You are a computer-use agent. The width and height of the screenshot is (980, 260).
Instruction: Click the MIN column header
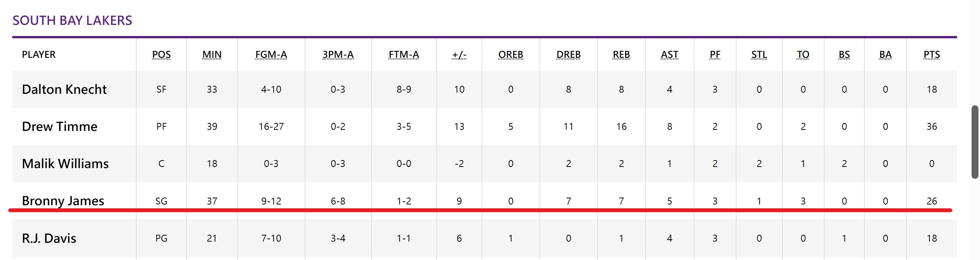tap(212, 54)
